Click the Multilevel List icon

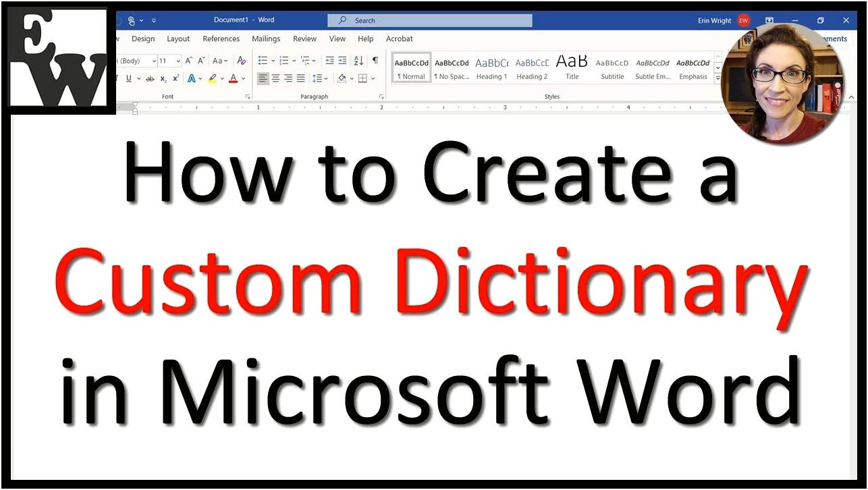pyautogui.click(x=305, y=61)
